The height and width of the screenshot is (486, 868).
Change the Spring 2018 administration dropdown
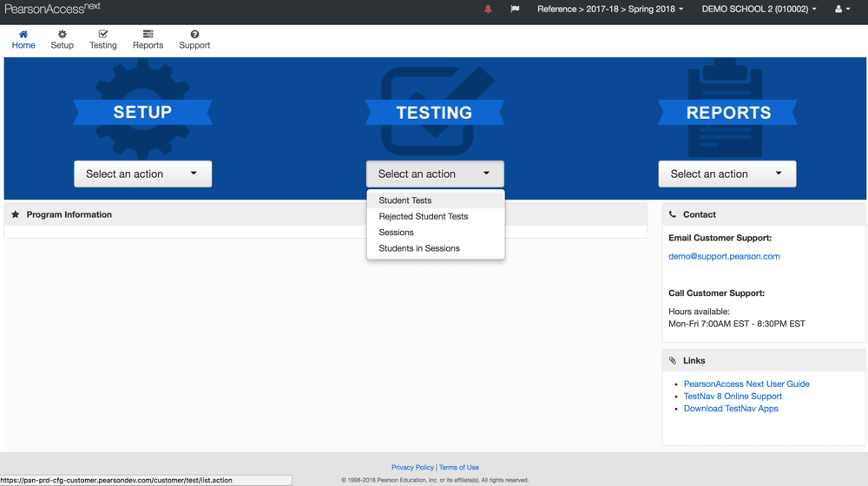[x=610, y=10]
